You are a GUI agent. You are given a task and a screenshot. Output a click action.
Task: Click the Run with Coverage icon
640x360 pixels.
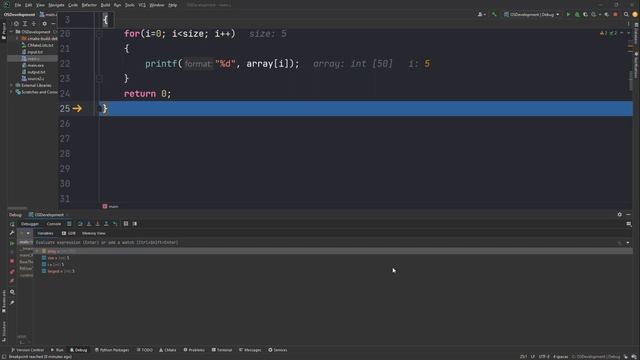coord(585,14)
